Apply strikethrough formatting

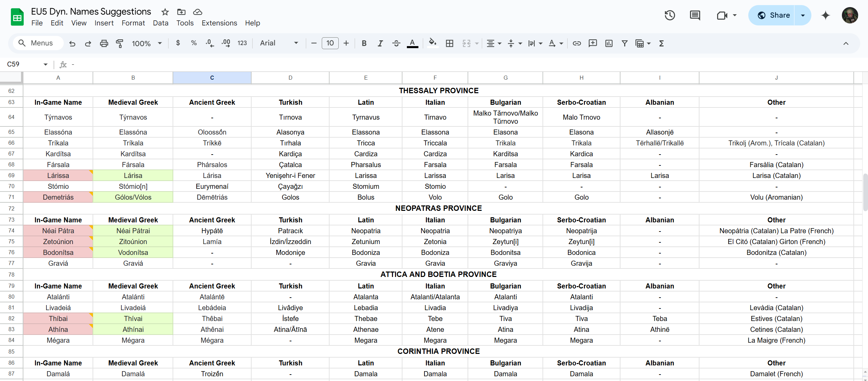pos(396,43)
